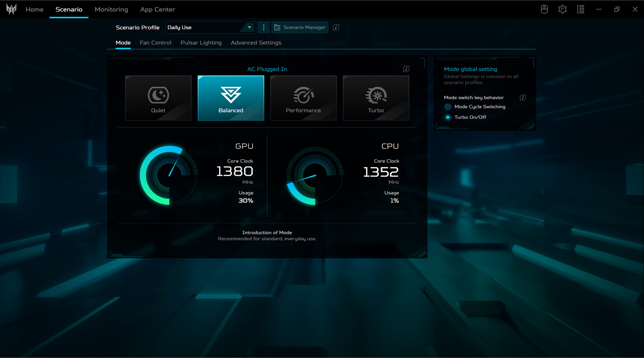Click the Introduction of Mode text
The height and width of the screenshot is (358, 644).
(267, 232)
